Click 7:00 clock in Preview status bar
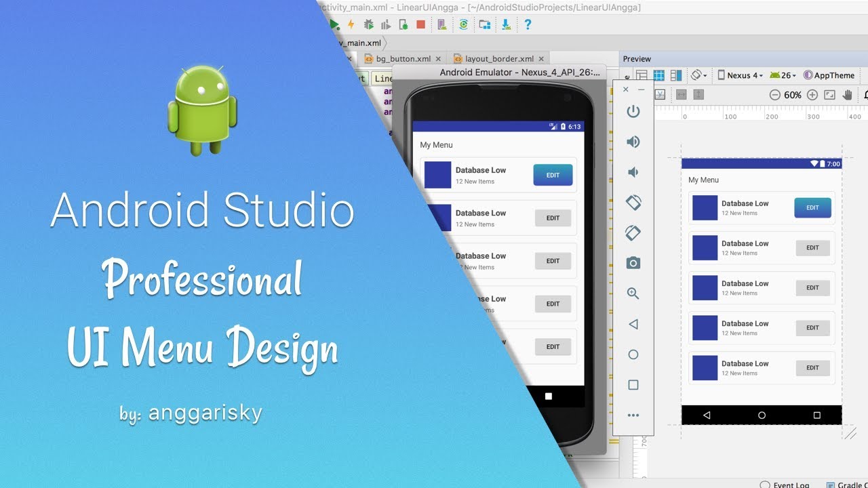868x488 pixels. click(833, 164)
